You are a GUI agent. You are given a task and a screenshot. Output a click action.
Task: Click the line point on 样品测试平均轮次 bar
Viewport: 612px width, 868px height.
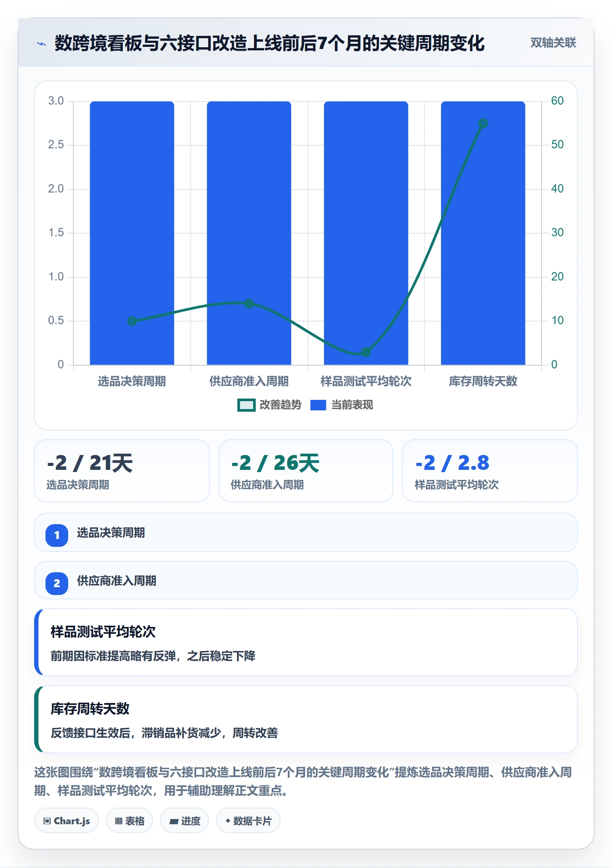[x=366, y=352]
